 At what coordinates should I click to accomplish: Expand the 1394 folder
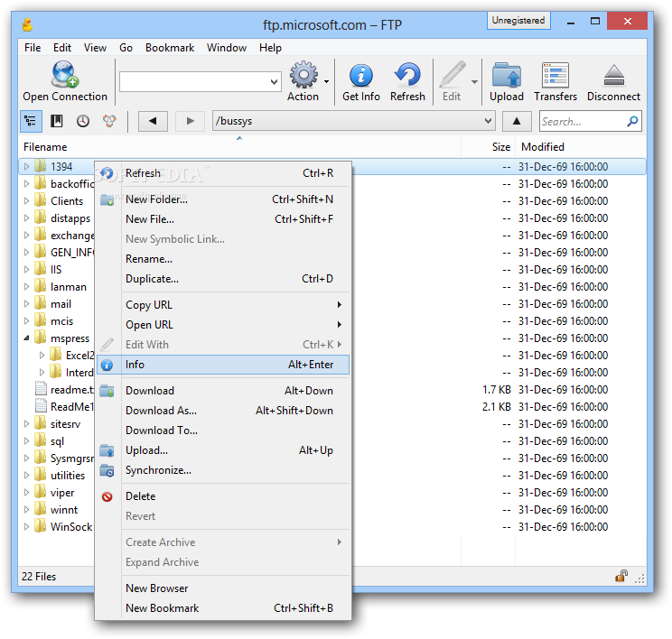[x=26, y=167]
